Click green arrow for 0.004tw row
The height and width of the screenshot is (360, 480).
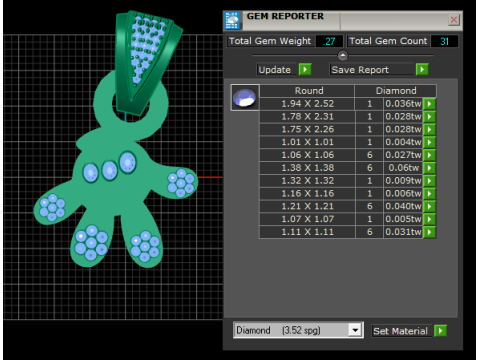(x=429, y=142)
